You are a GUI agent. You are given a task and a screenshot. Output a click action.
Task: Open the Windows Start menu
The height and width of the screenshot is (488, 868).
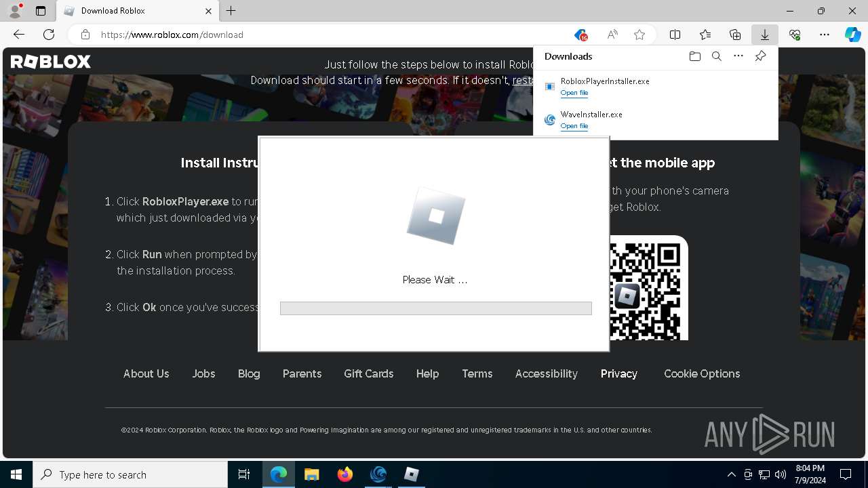point(16,474)
